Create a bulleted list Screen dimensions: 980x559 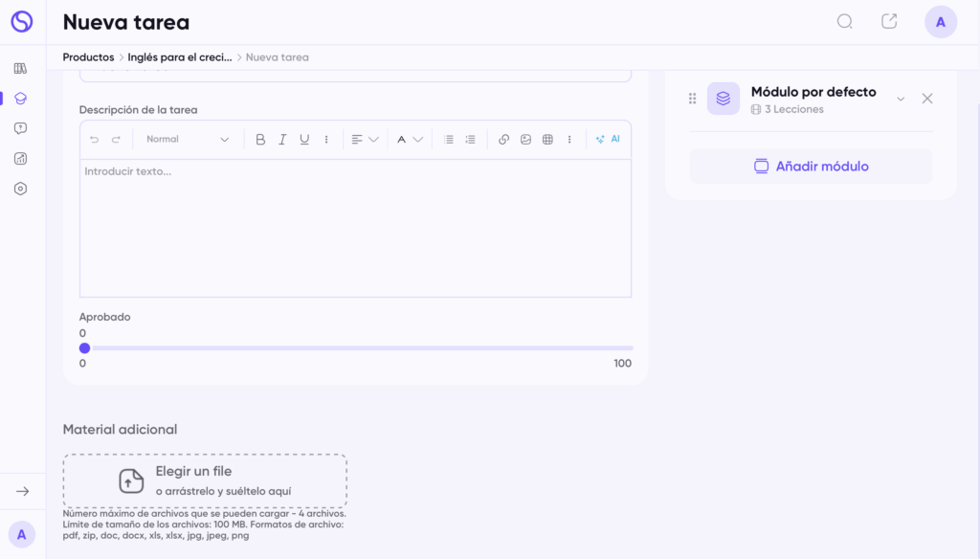point(449,140)
